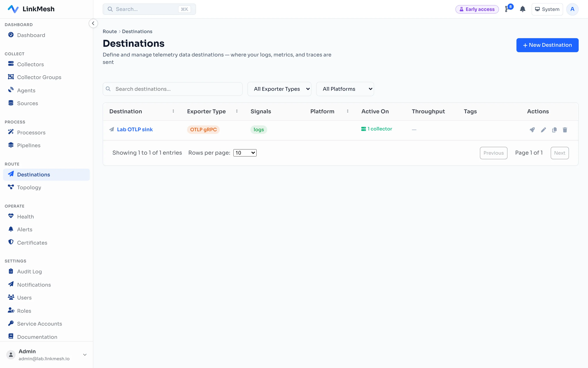Deploy Lab OTLP sink with the rocket icon
Viewport: 588px width, 368px height.
point(532,130)
